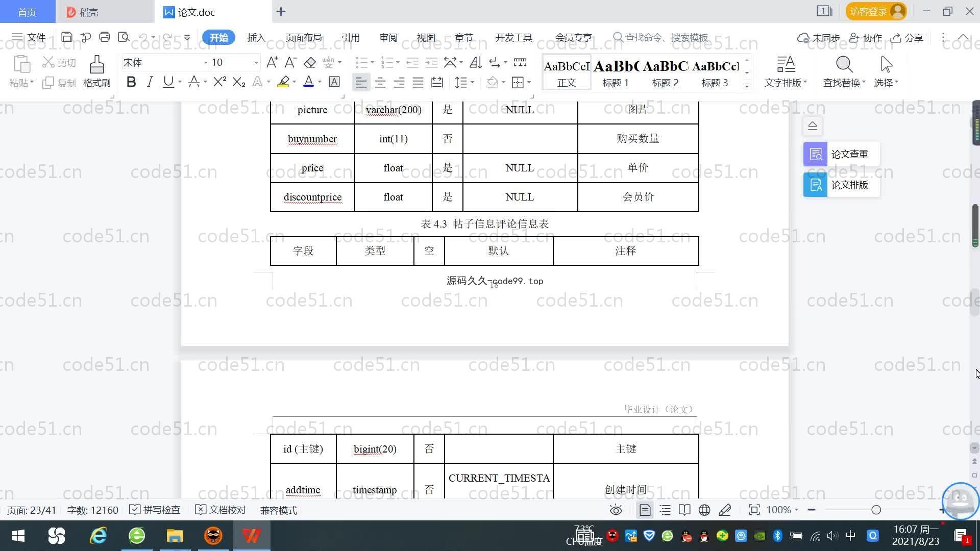Toggle Bold formatting
The height and width of the screenshot is (551, 980).
(131, 82)
